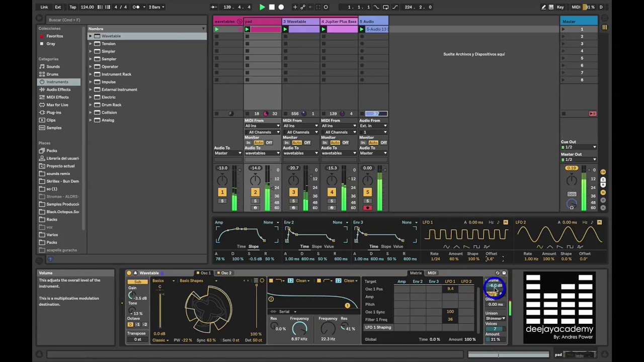Adjust Filter 1 Frequency knob at 8.97 kHz
This screenshot has width=644, height=362.
coord(299,328)
